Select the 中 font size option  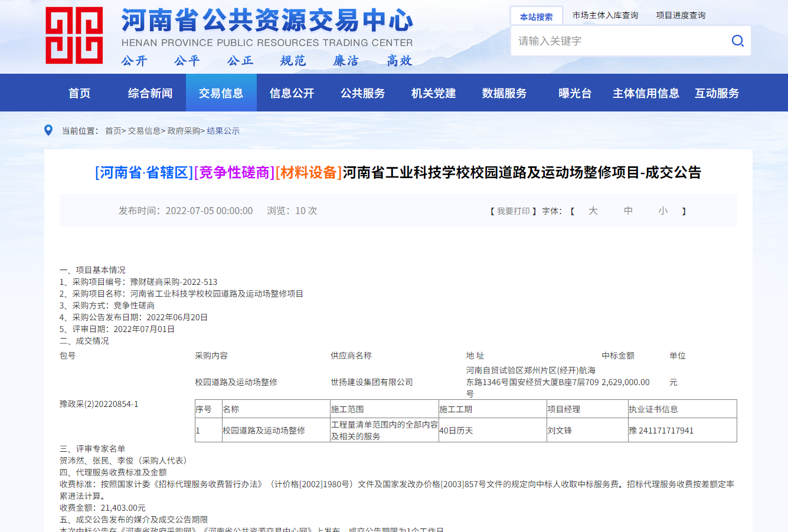click(x=627, y=210)
